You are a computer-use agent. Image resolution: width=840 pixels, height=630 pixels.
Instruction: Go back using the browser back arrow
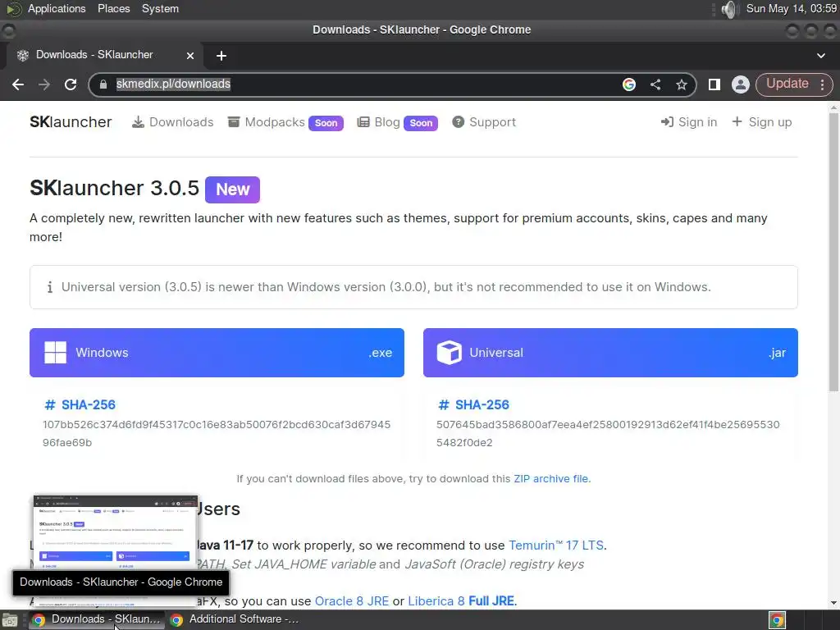pyautogui.click(x=18, y=84)
